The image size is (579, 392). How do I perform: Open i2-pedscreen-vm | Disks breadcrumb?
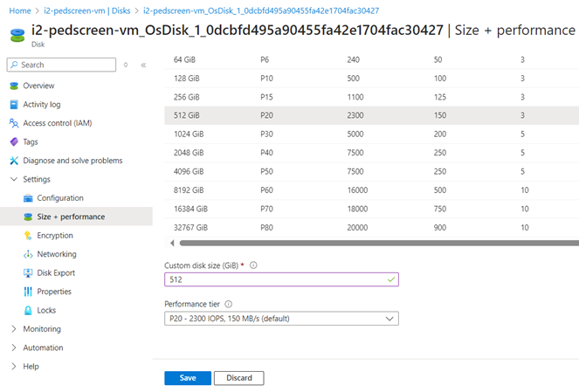click(x=87, y=10)
